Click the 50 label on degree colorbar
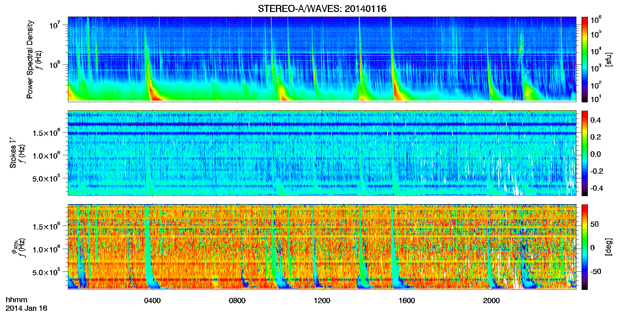 (x=595, y=224)
